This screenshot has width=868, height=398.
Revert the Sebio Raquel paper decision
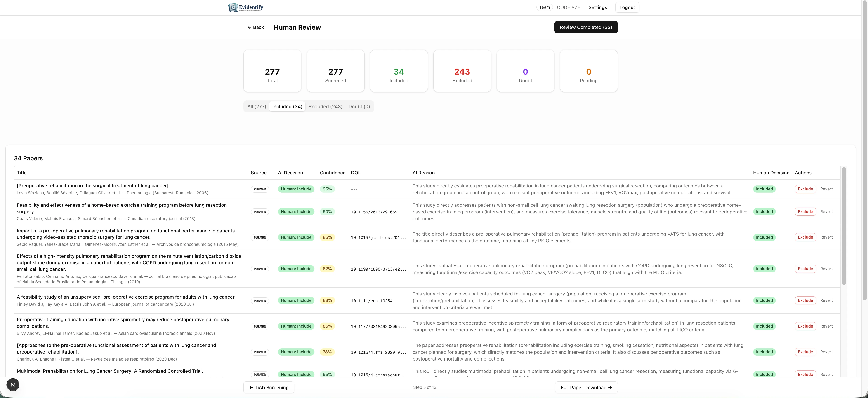pos(826,237)
